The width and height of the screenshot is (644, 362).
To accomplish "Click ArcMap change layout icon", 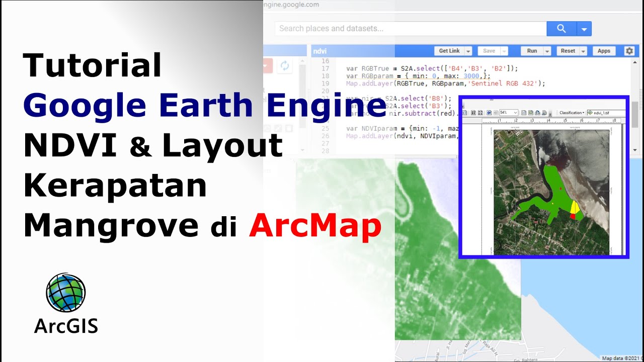I will (537, 113).
